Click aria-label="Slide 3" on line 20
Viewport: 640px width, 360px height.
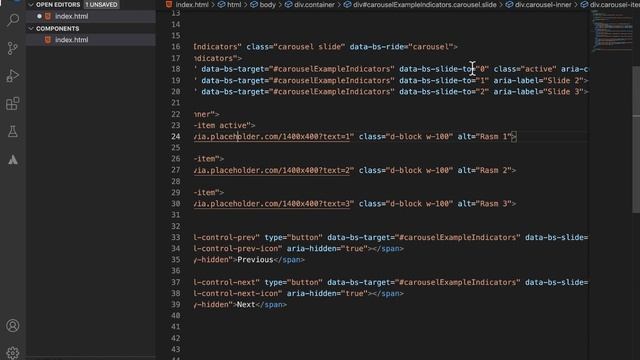tap(538, 92)
